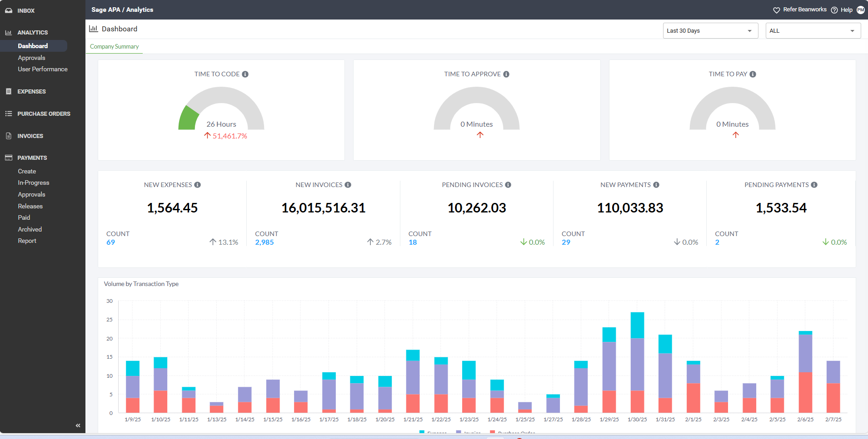Open the New Invoices count 2,985
The image size is (868, 439).
264,242
